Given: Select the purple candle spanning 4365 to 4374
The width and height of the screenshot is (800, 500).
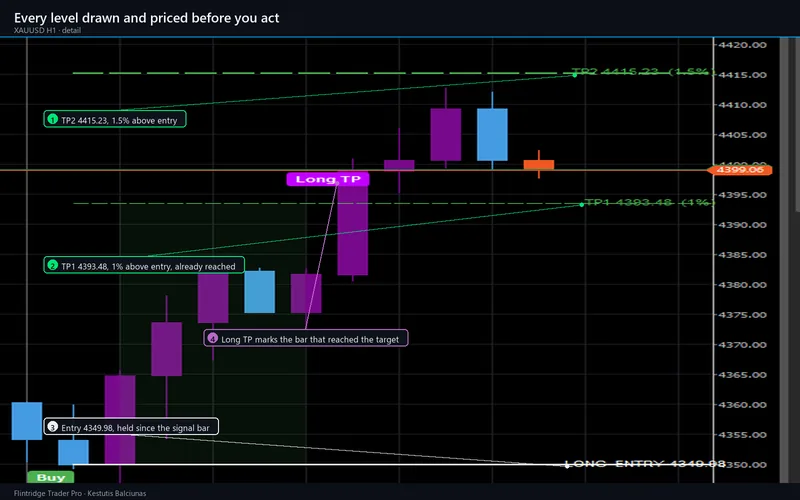Looking at the screenshot, I should [x=166, y=349].
